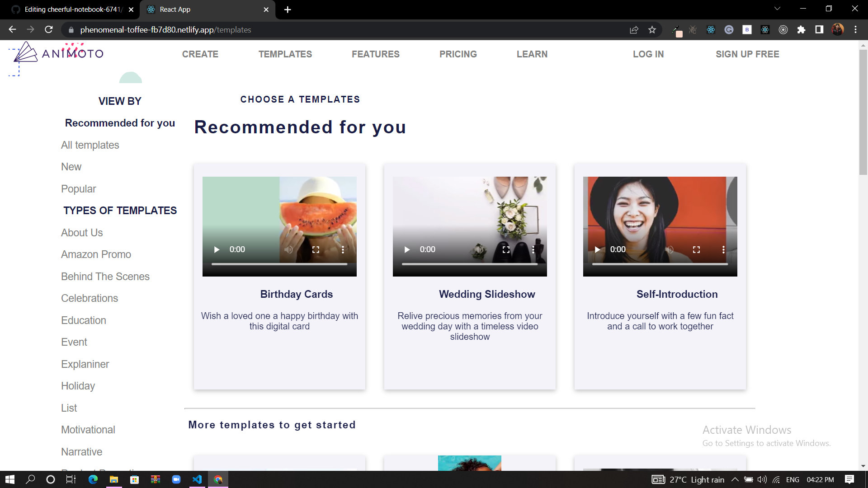The image size is (868, 488).
Task: Mute the Birthday Cards video
Action: click(x=289, y=249)
